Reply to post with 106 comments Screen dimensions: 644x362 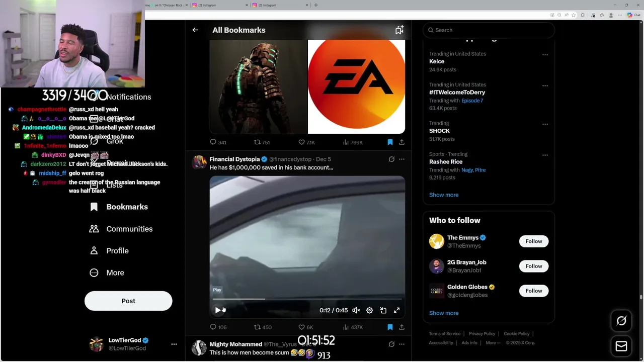point(218,327)
